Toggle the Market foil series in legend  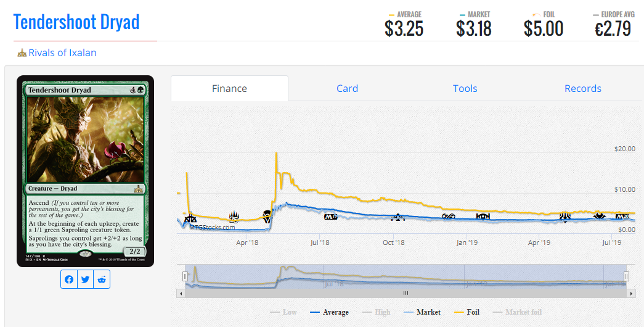point(517,312)
